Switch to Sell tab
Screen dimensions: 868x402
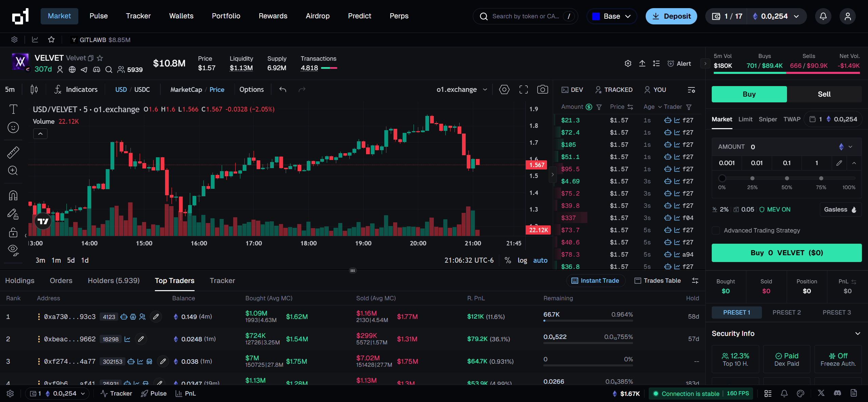824,94
